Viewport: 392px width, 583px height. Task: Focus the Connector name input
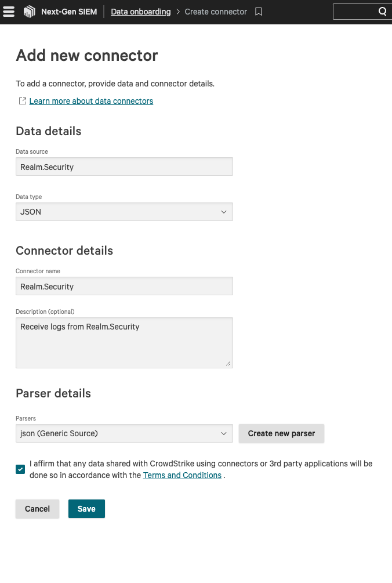[x=124, y=286]
